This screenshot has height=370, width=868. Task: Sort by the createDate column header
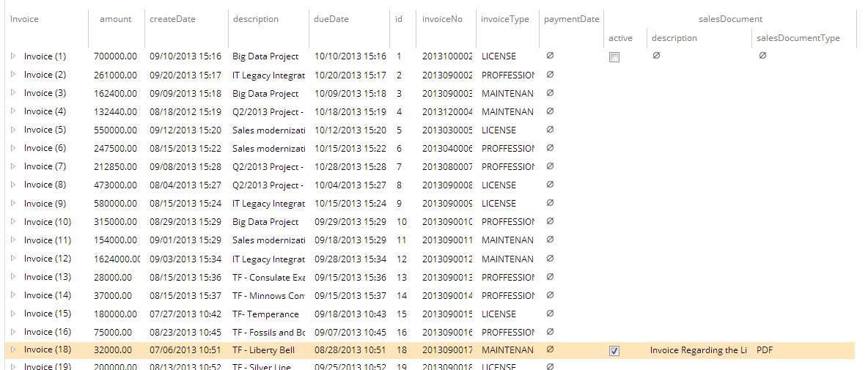[172, 19]
